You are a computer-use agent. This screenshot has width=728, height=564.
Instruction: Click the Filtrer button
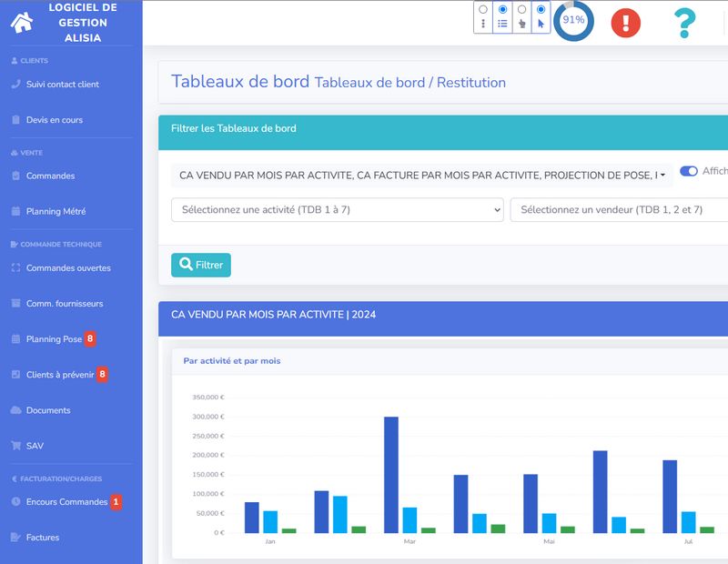(x=201, y=265)
